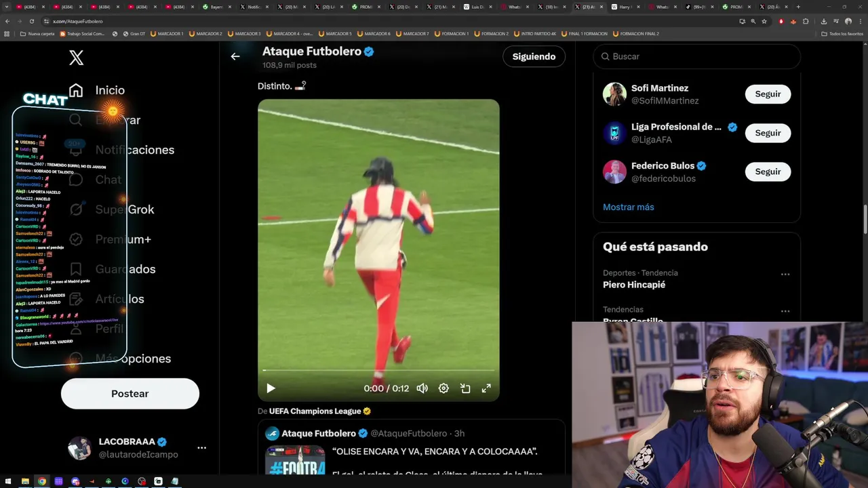Open the purple grid app in taskbar

click(58, 481)
